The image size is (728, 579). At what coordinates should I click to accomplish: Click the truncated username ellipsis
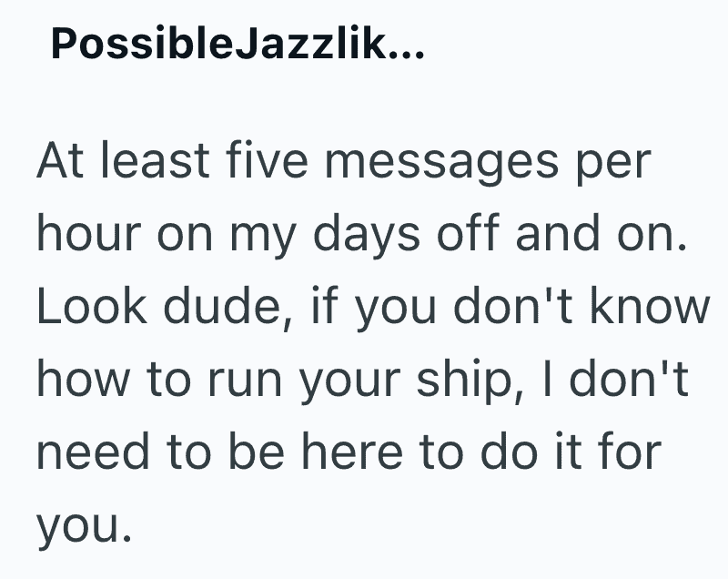(406, 46)
